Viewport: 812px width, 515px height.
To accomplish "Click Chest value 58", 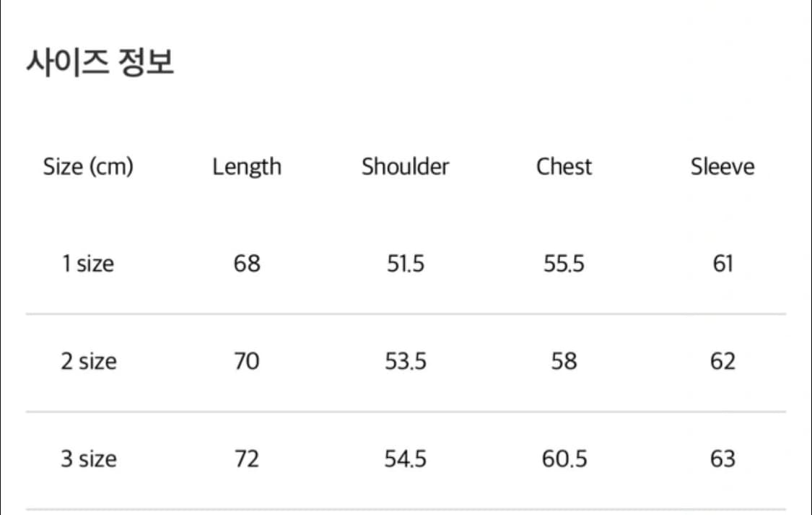I will point(564,361).
